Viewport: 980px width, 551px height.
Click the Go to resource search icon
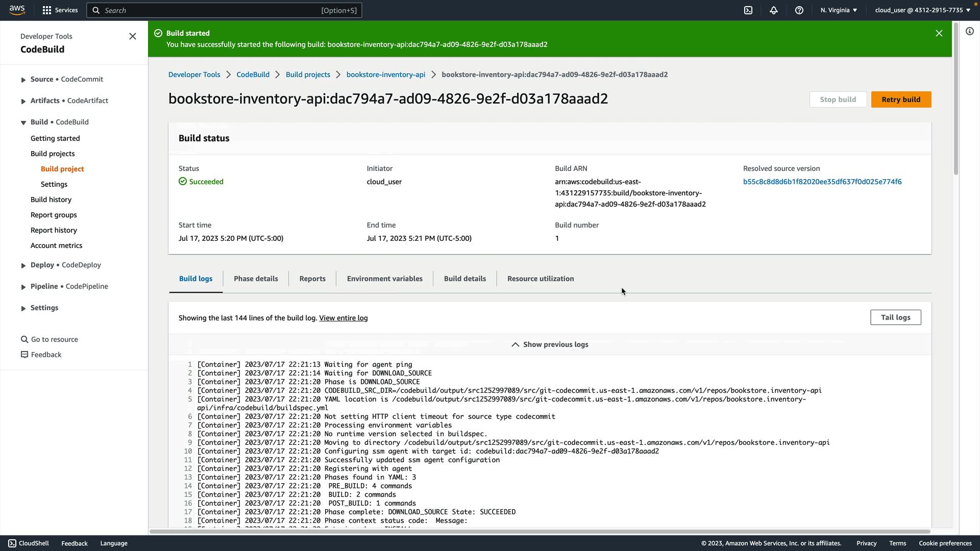click(24, 339)
